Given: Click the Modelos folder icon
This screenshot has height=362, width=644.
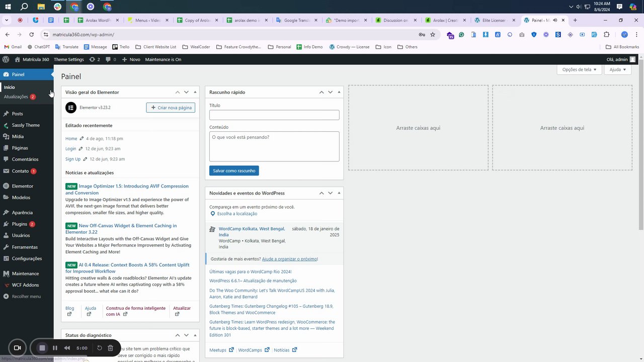Looking at the screenshot, I should [x=6, y=198].
